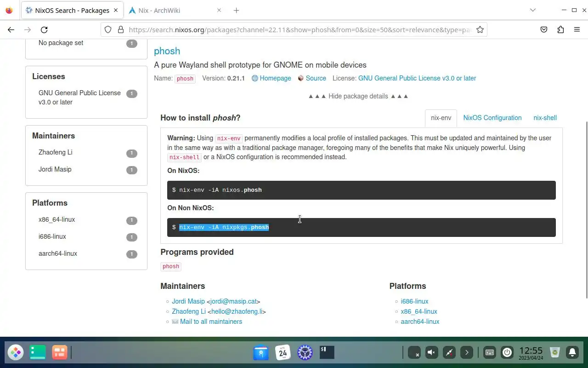This screenshot has height=368, width=588.
Task: Open Jordi Masip maintainer link
Action: (188, 301)
